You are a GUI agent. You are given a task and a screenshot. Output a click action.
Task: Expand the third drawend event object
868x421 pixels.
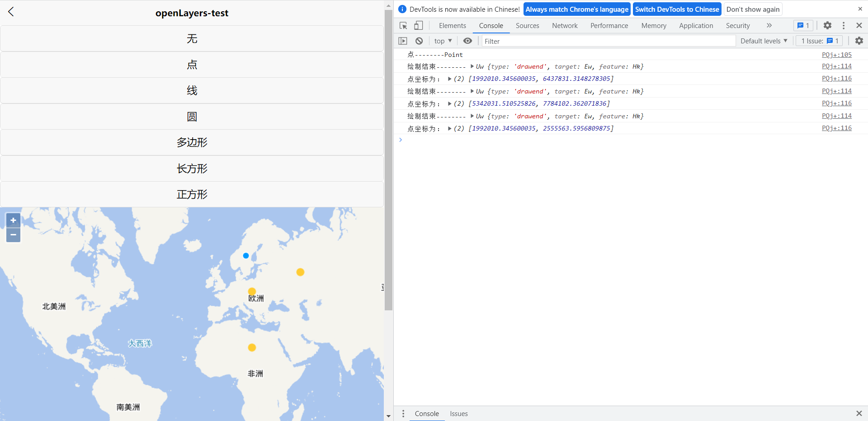pos(472,116)
